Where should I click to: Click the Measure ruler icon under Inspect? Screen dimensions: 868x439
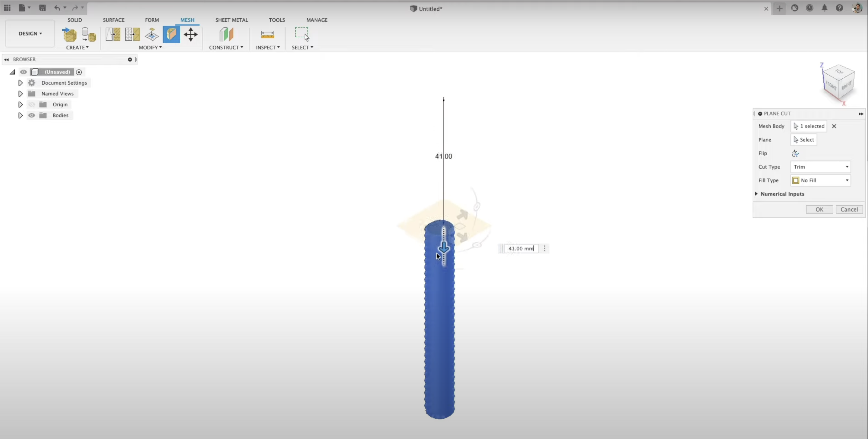pyautogui.click(x=268, y=35)
